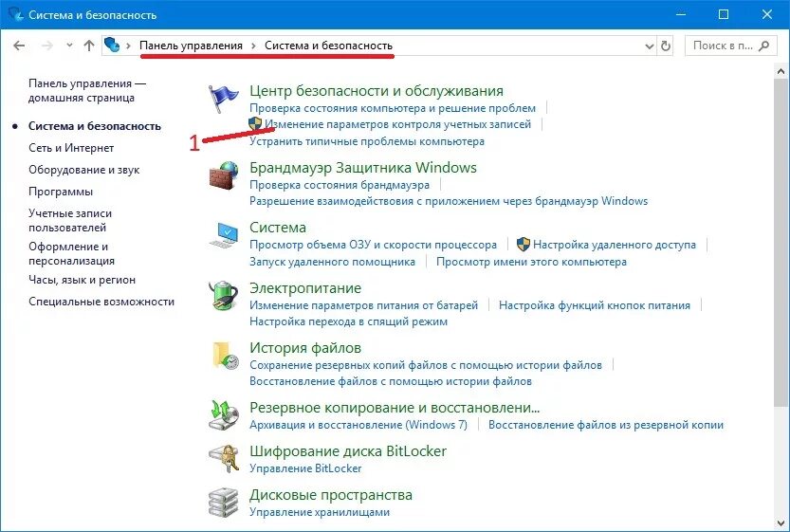The image size is (790, 532).
Task: Expand the address bar history dropdown
Action: click(650, 46)
